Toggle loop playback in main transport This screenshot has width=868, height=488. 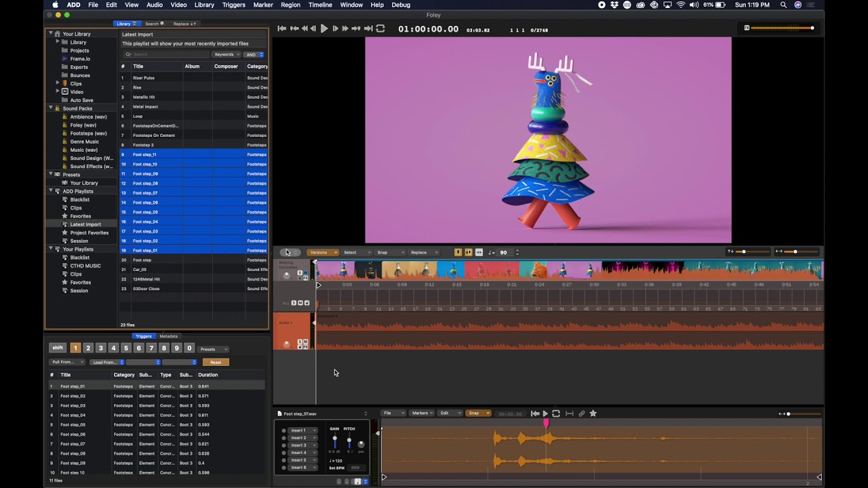pos(380,28)
